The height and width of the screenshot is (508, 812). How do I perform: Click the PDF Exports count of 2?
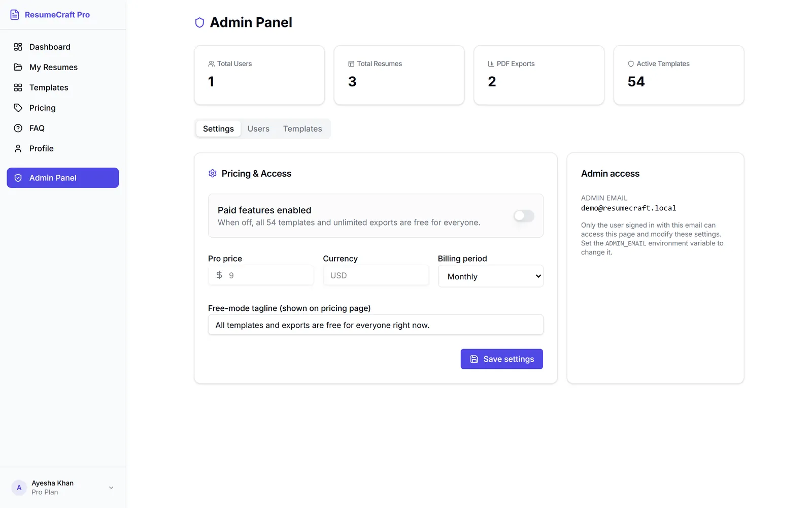pyautogui.click(x=492, y=82)
